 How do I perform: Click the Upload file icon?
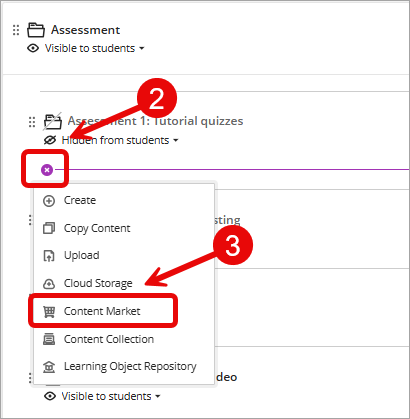49,256
